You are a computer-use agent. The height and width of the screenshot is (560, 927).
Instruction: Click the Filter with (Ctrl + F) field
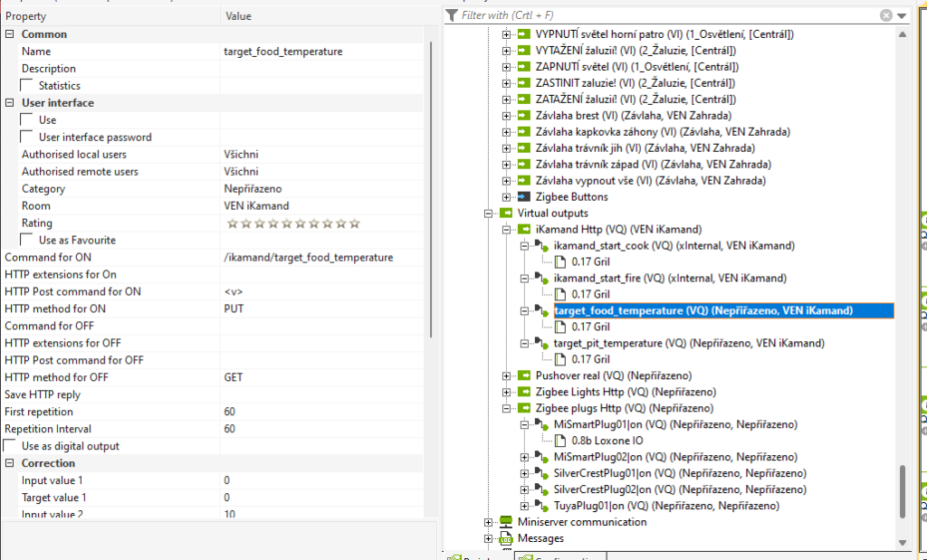[x=668, y=15]
